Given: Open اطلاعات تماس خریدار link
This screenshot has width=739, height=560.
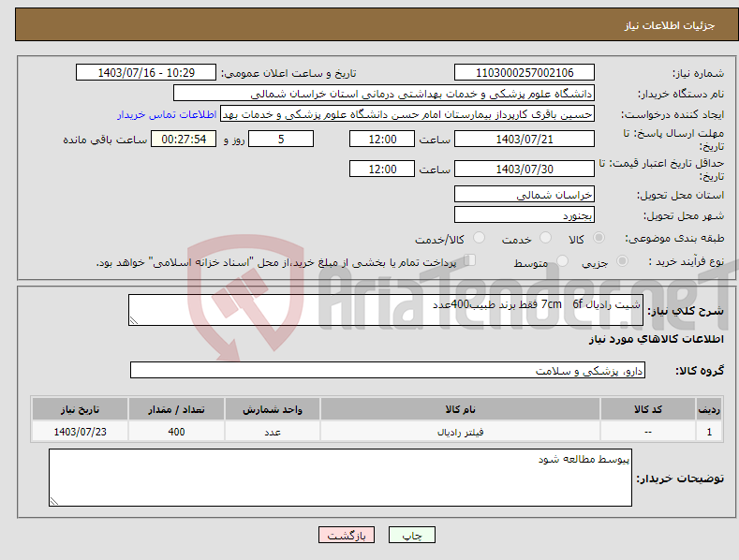Looking at the screenshot, I should [167, 114].
